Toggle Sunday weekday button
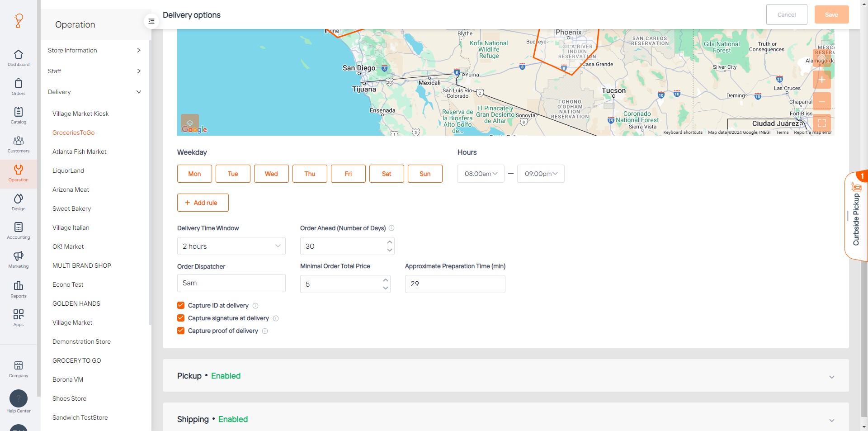The width and height of the screenshot is (868, 431). pyautogui.click(x=425, y=174)
